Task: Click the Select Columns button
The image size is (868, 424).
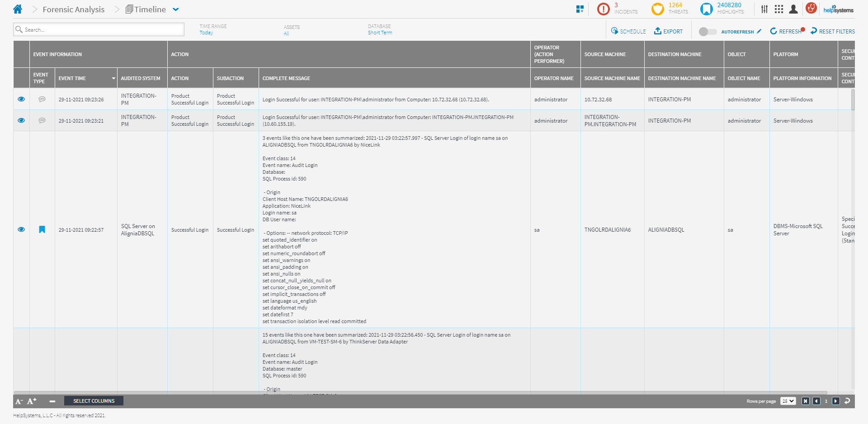Action: click(94, 401)
